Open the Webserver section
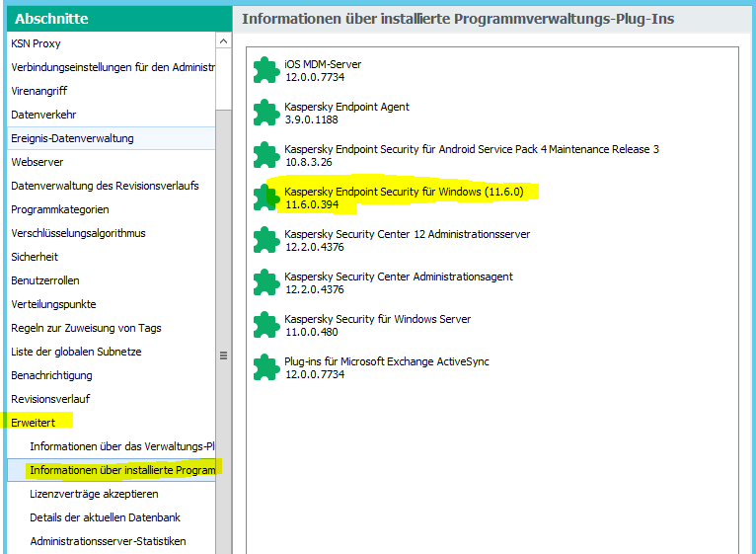Image resolution: width=756 pixels, height=554 pixels. pos(112,162)
